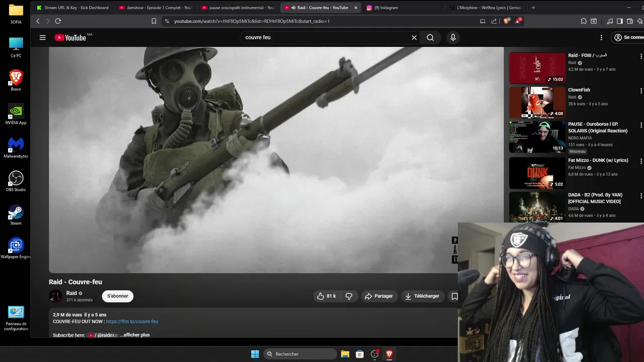Open the Raid channel avatar
This screenshot has height=362, width=644.
point(55,296)
